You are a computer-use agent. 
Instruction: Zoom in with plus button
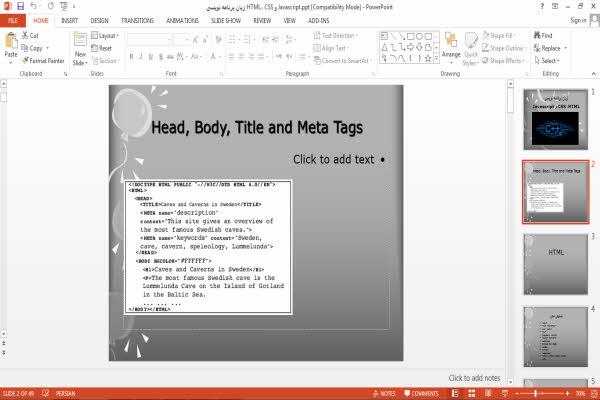click(x=567, y=393)
